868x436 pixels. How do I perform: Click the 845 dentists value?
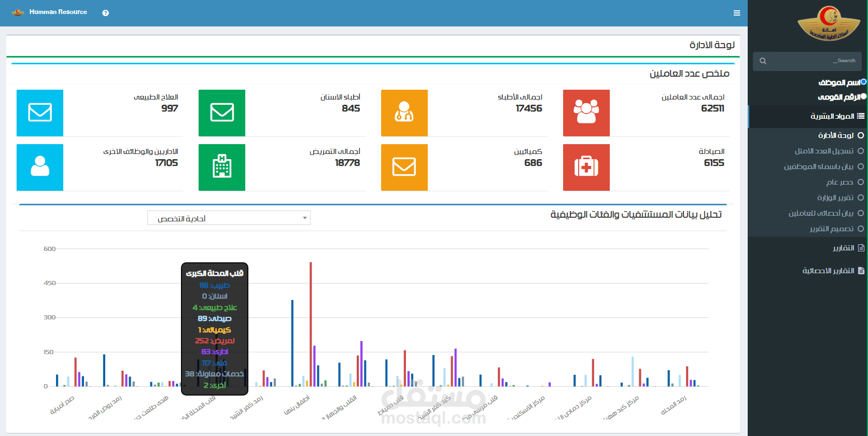click(351, 108)
